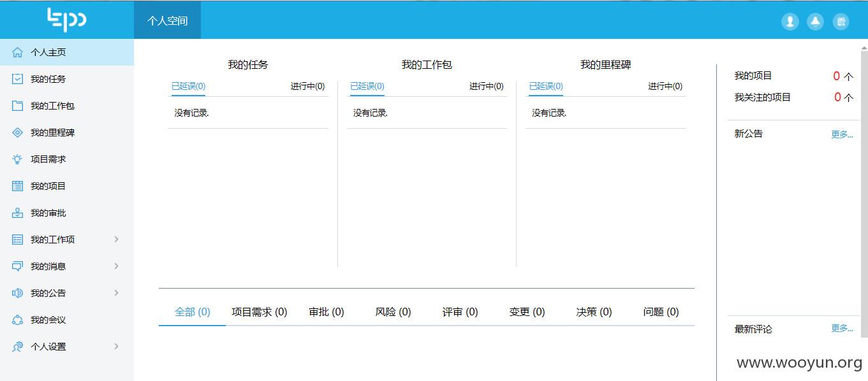Select the 全部 (0) tab
This screenshot has width=868, height=381.
point(192,312)
